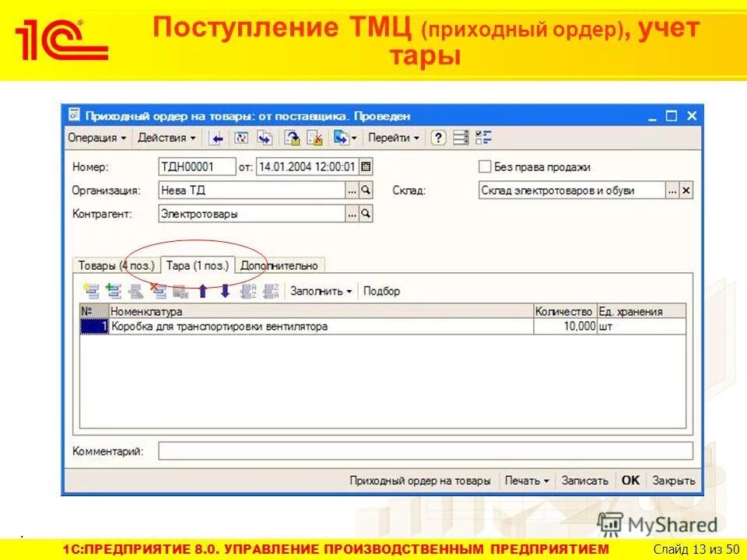The width and height of the screenshot is (747, 560).
Task: Select the copy row icon in the table toolbar
Action: coord(113,292)
